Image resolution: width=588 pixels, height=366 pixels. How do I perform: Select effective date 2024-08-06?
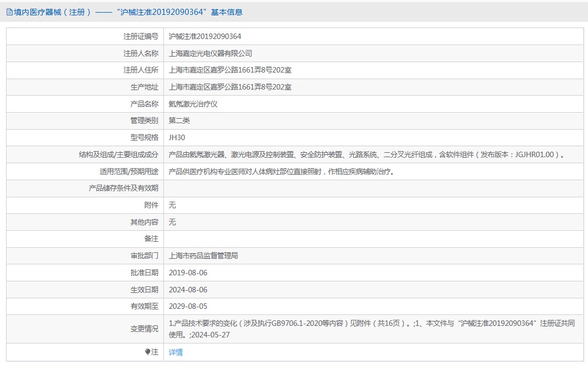188,290
